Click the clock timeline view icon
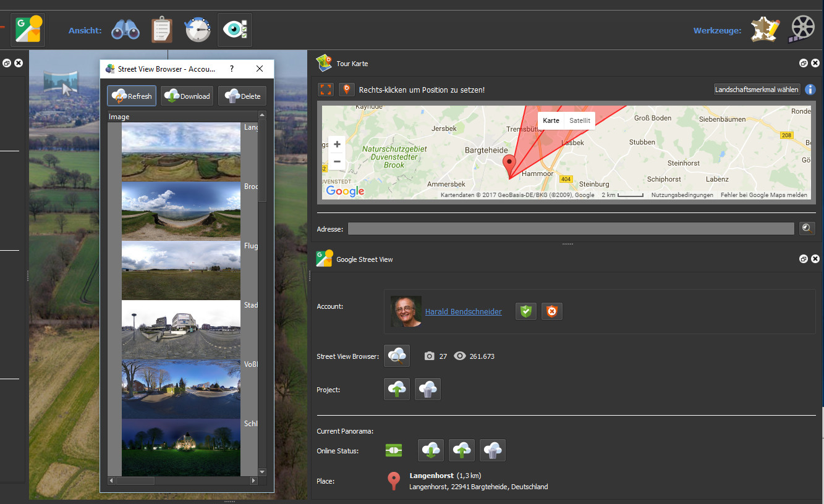The width and height of the screenshot is (824, 504). (x=198, y=30)
